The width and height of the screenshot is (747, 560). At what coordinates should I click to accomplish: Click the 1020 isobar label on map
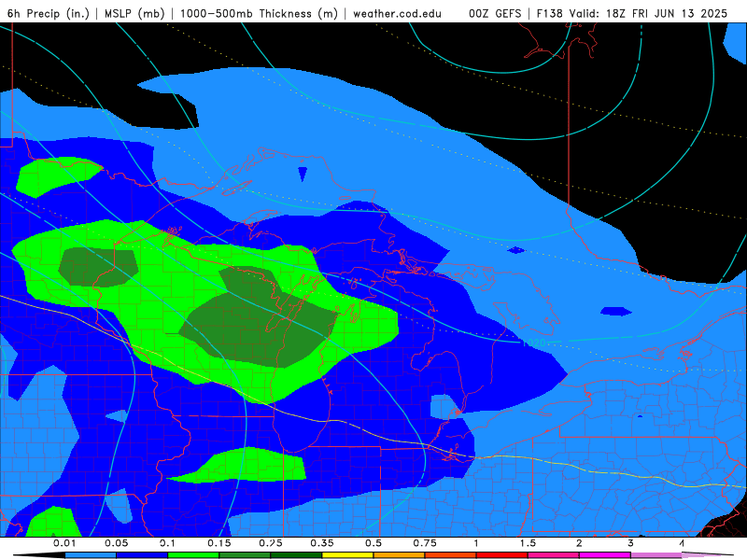[x=533, y=343]
